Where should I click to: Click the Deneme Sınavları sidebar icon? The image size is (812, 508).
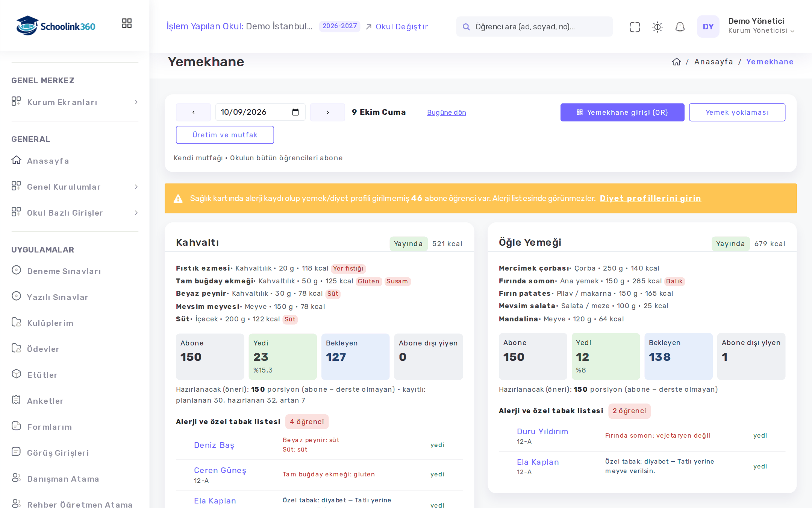(x=16, y=270)
